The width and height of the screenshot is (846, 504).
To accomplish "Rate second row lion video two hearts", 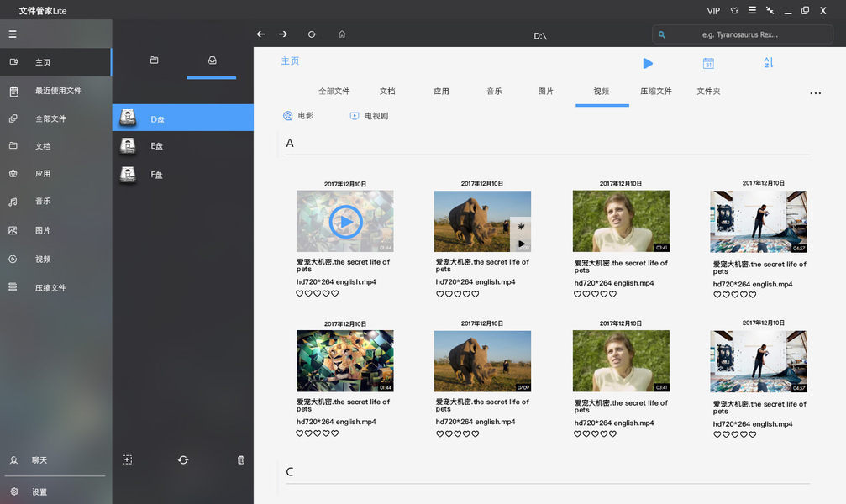I will point(308,433).
